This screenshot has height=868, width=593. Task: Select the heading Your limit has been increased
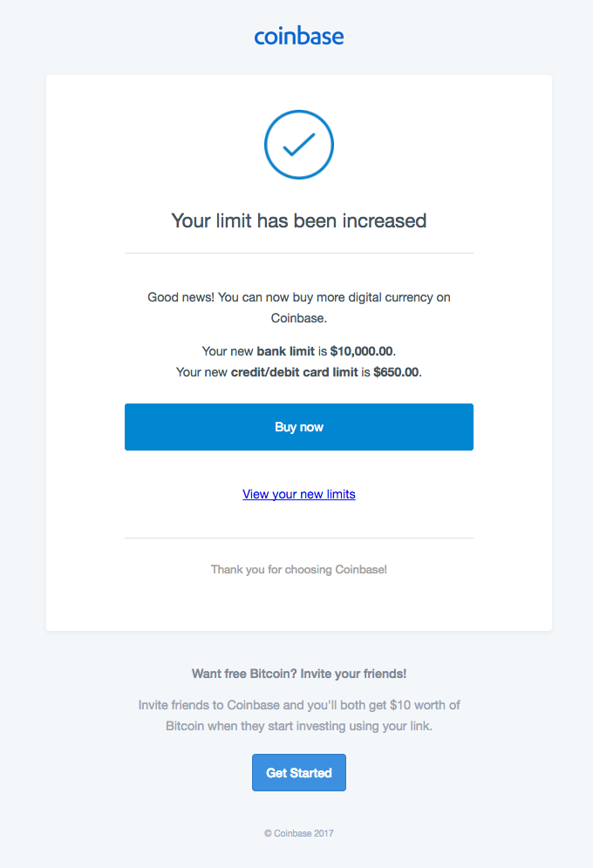299,220
